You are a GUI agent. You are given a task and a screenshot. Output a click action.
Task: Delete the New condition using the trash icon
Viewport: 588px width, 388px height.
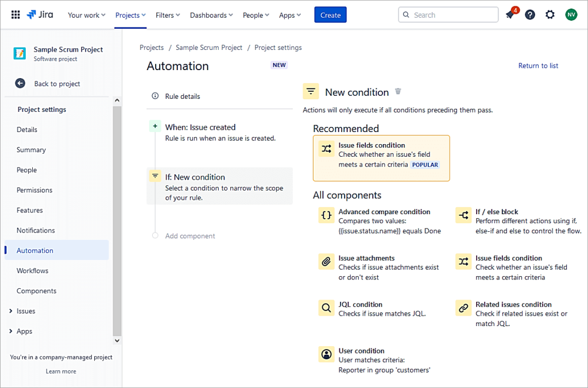[398, 91]
